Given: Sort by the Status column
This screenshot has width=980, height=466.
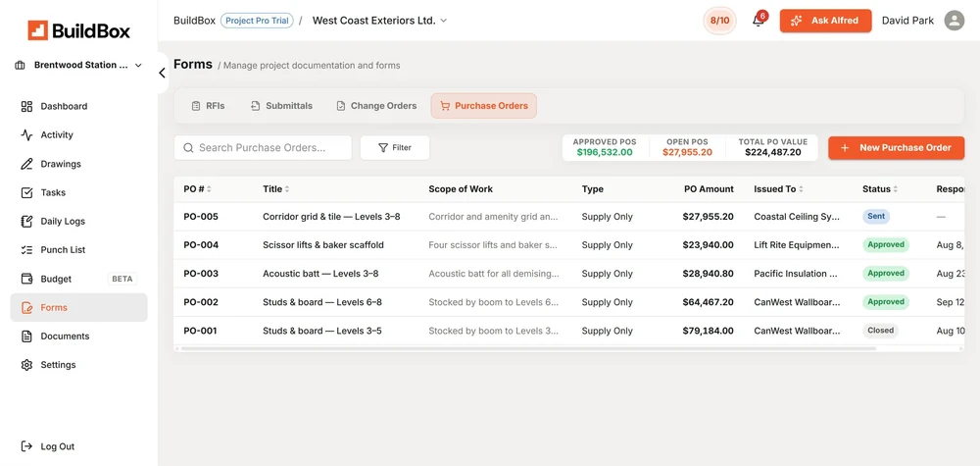Looking at the screenshot, I should 895,189.
